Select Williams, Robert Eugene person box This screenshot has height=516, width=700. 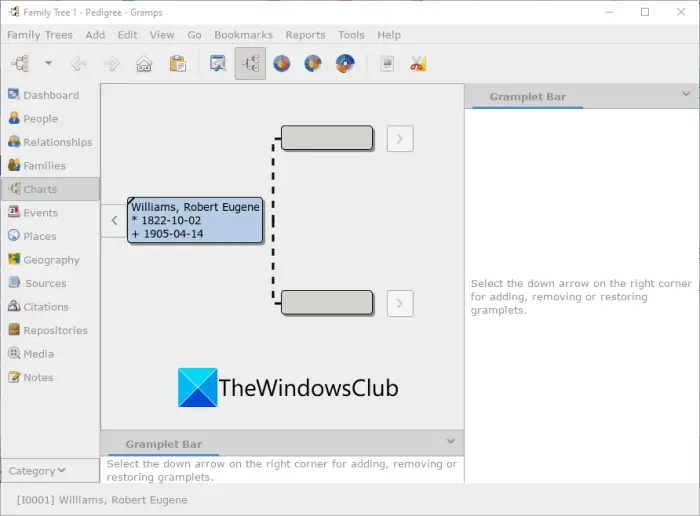pyautogui.click(x=195, y=220)
